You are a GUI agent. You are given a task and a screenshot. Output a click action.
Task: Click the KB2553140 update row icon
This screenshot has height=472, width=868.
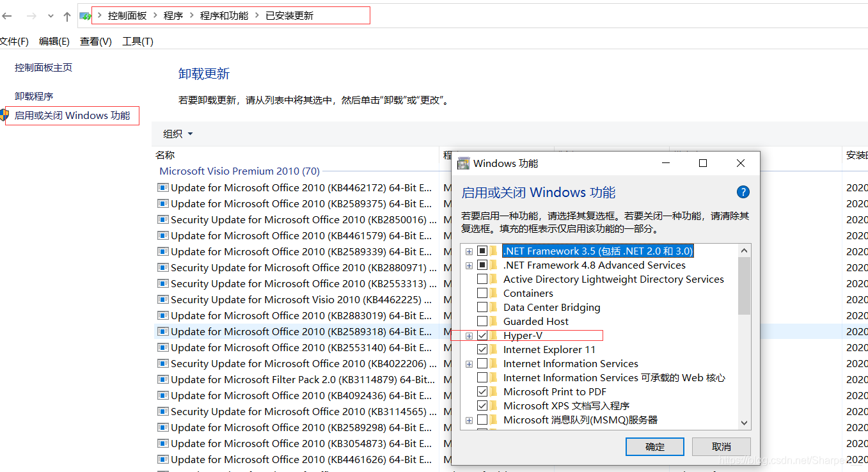point(163,347)
